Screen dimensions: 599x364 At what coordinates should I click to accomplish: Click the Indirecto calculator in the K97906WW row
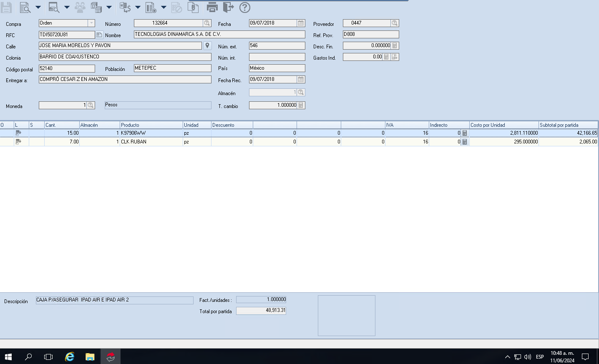tap(465, 133)
